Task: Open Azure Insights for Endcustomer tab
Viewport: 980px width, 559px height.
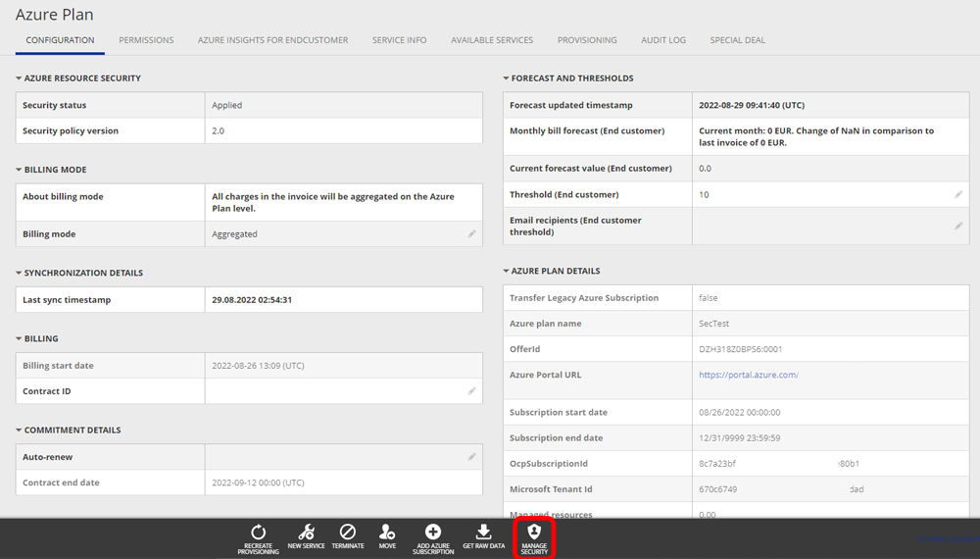Action: point(273,40)
